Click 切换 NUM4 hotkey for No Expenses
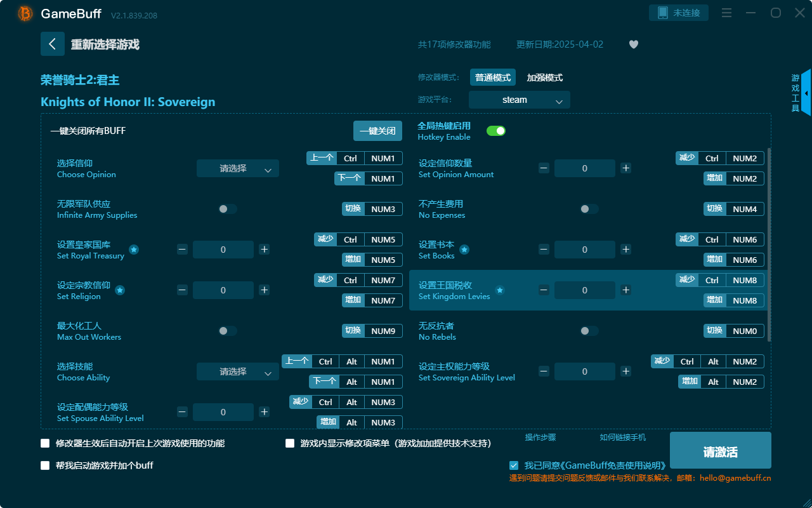 pyautogui.click(x=734, y=209)
